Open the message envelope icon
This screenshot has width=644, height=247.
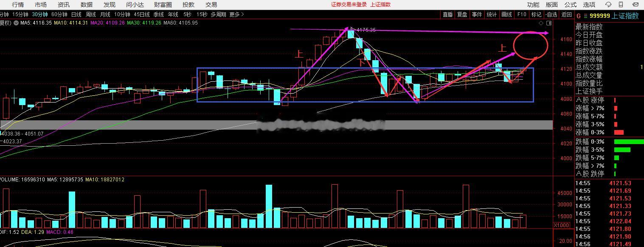pyautogui.click(x=635, y=5)
